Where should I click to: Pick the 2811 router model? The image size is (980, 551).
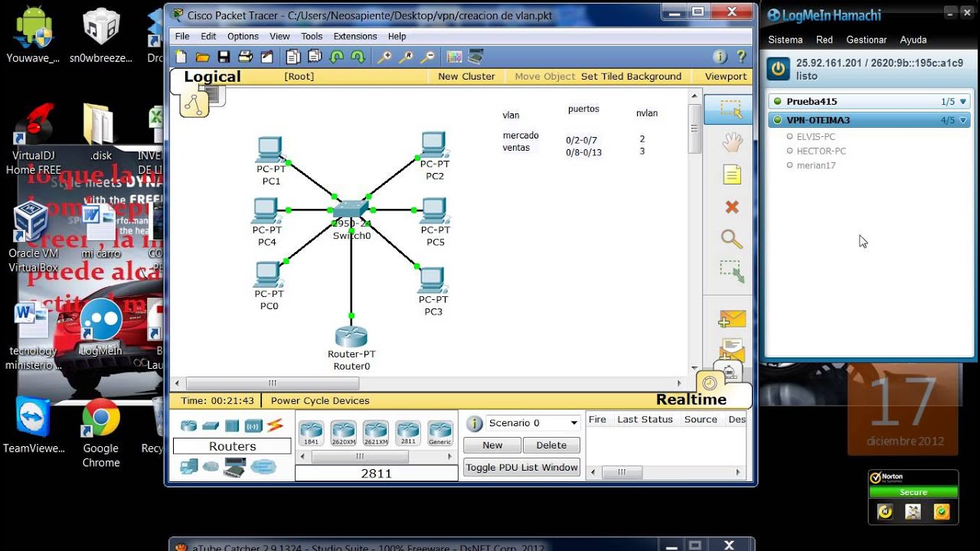pos(407,432)
